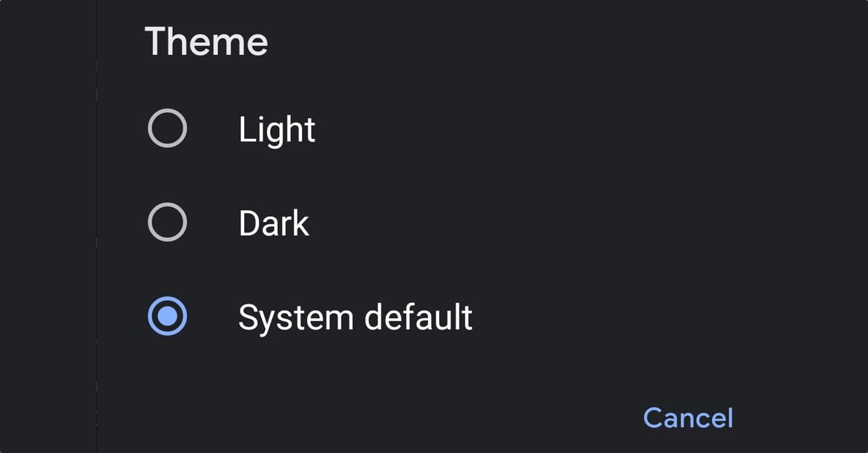
Task: Select the Light theme radio button
Action: [167, 128]
